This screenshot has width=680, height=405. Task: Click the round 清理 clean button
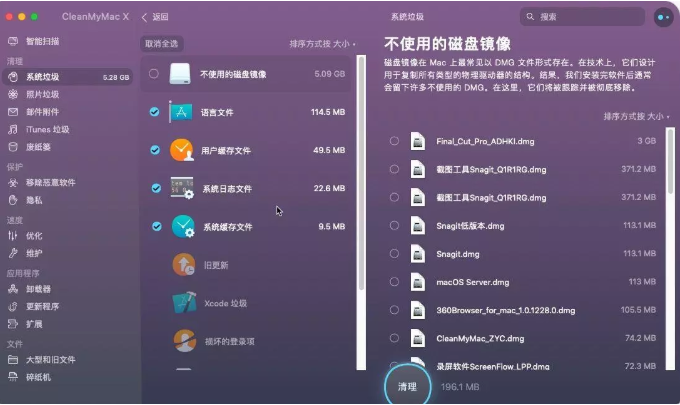407,386
